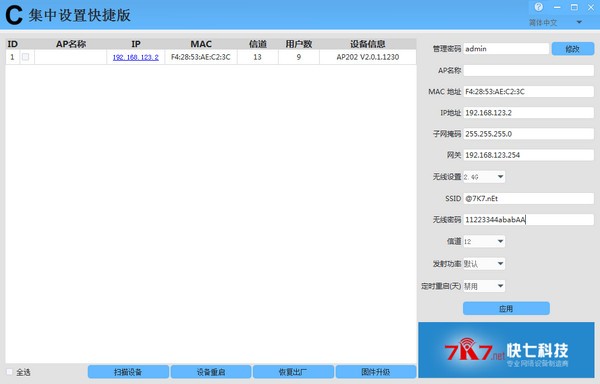
Task: Expand the 信道 channel dropdown showing 12
Action: click(x=484, y=241)
